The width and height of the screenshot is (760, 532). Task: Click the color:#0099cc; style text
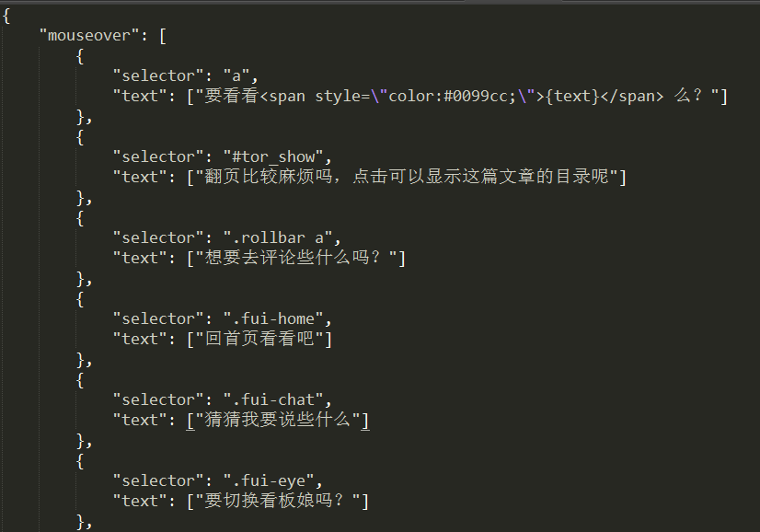452,96
